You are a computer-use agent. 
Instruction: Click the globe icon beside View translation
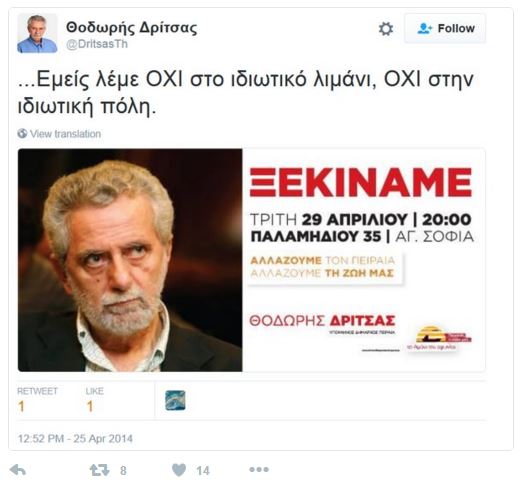tap(22, 134)
